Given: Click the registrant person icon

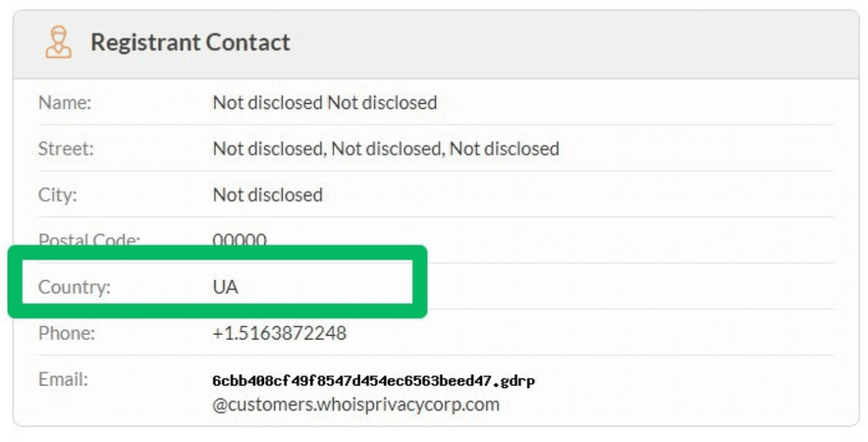Looking at the screenshot, I should 58,42.
